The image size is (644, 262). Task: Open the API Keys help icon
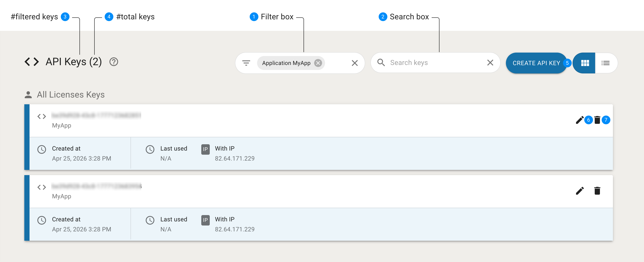(x=114, y=62)
